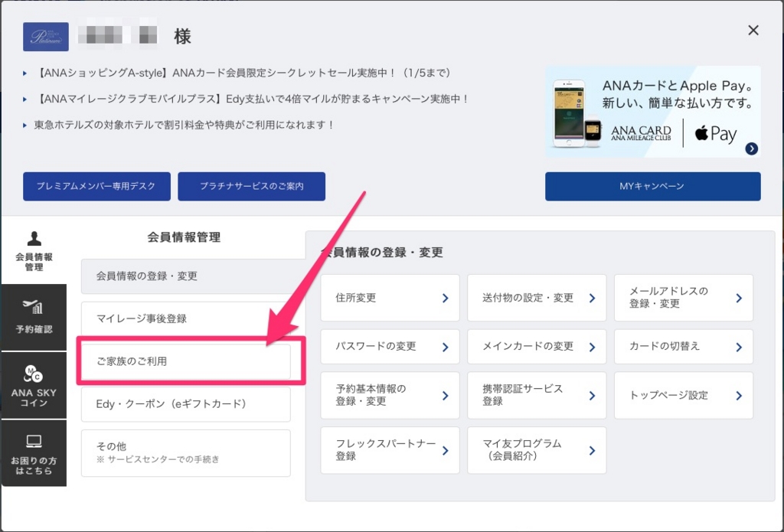Click MYキャンペーン button

(x=652, y=186)
